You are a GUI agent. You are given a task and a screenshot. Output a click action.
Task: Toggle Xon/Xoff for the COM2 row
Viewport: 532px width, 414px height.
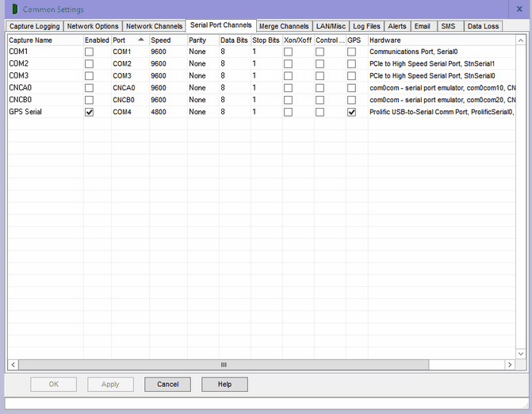[288, 63]
